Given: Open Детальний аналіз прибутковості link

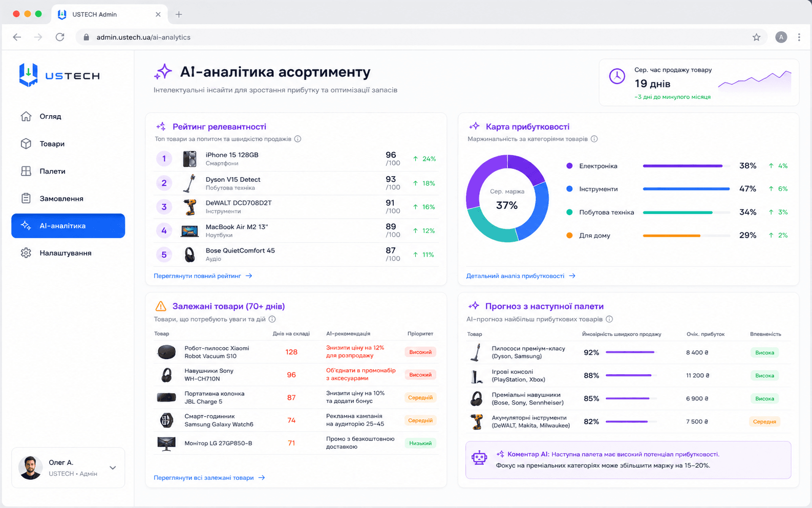Looking at the screenshot, I should [x=521, y=276].
